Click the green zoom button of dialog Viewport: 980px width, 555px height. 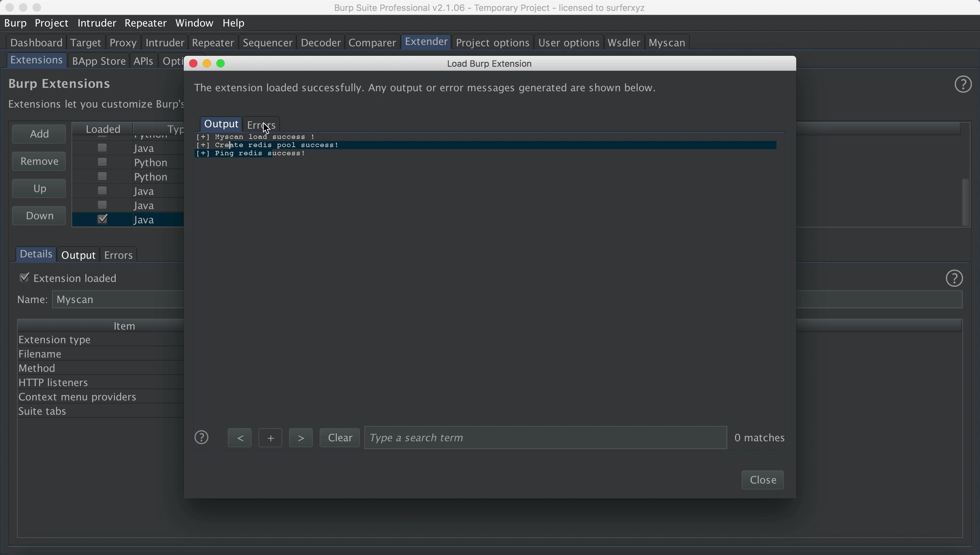pyautogui.click(x=221, y=64)
